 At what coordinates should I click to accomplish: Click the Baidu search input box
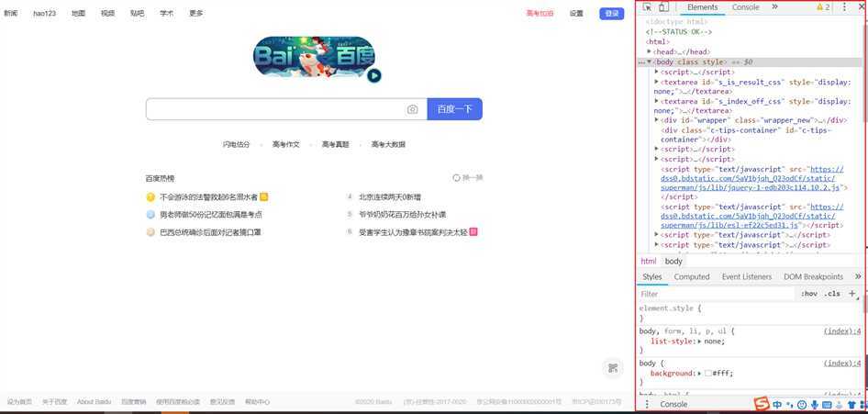coord(275,109)
